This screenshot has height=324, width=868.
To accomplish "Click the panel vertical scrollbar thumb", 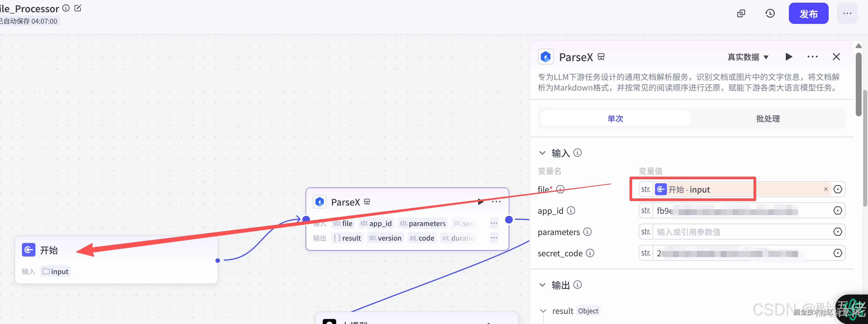I will [x=858, y=84].
